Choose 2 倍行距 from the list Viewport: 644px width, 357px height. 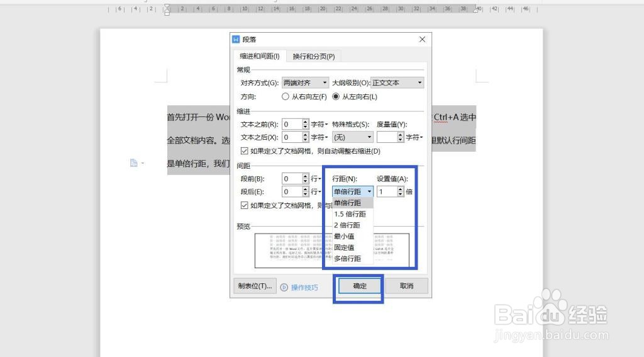pos(353,225)
